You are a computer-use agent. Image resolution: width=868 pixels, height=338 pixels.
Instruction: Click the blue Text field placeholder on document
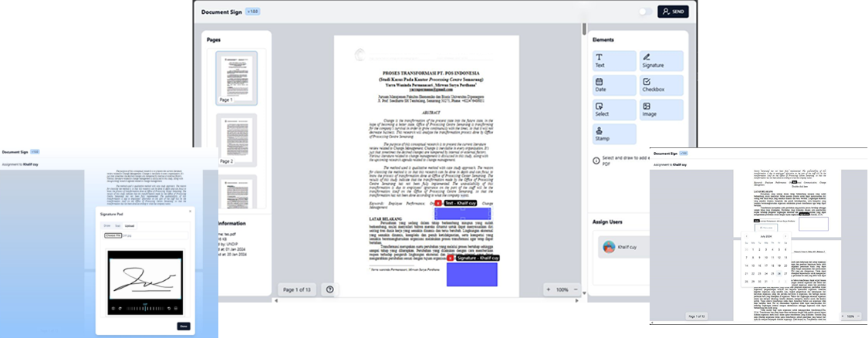(x=463, y=213)
